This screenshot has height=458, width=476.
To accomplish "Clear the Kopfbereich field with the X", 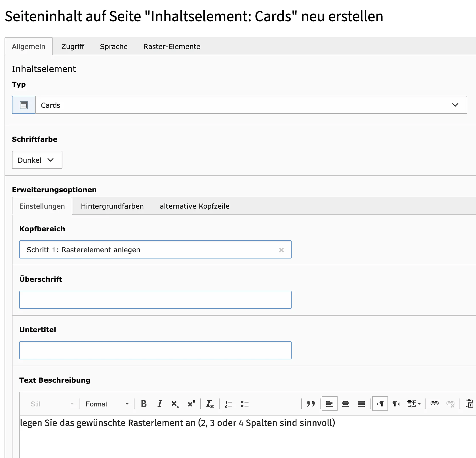I will (x=281, y=250).
